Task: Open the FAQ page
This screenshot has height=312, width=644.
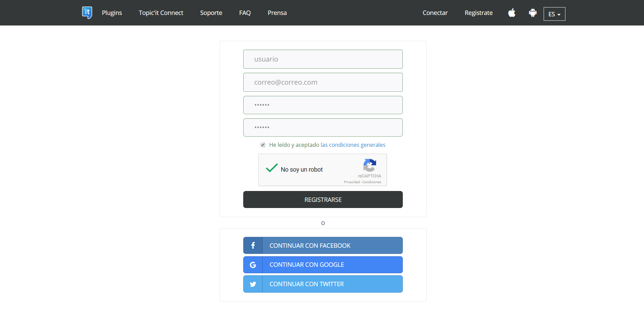Action: coord(245,13)
